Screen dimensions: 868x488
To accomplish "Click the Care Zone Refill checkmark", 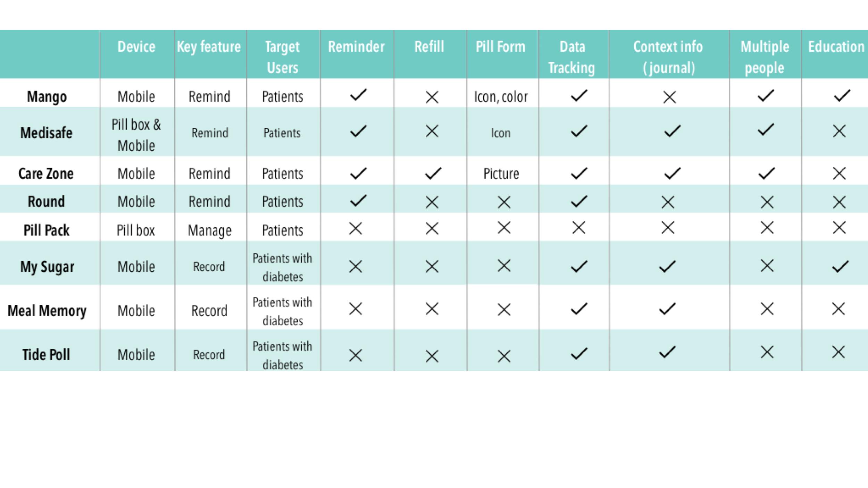I will pos(433,173).
